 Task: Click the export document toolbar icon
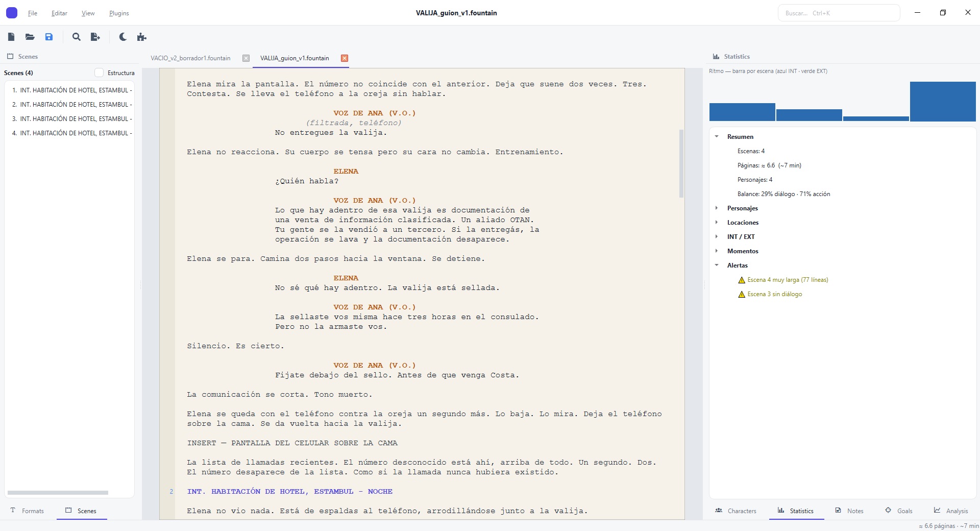95,37
